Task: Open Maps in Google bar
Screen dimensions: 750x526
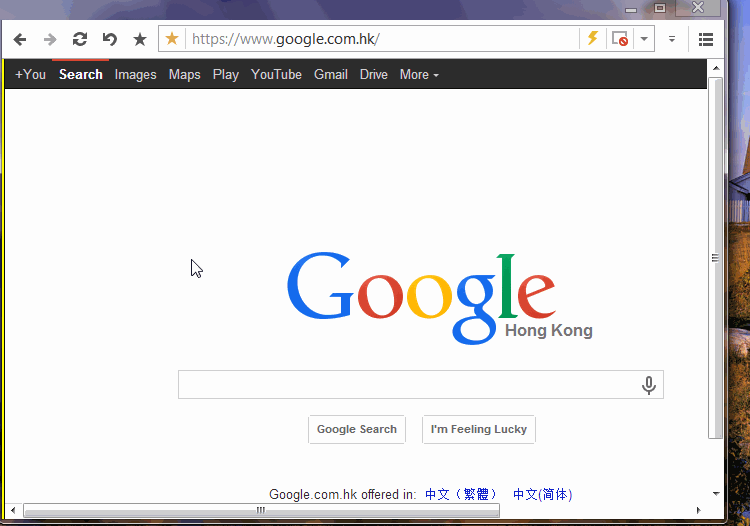Action: 185,75
